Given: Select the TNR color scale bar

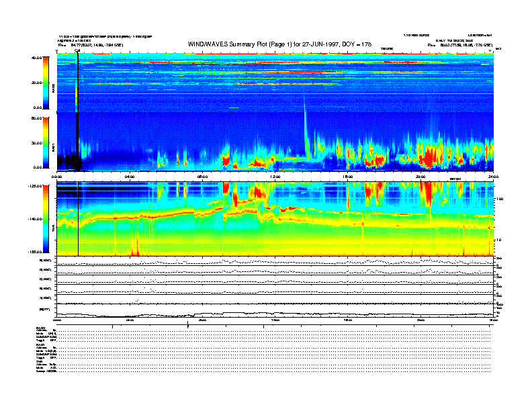Looking at the screenshot, I should click(x=46, y=219).
